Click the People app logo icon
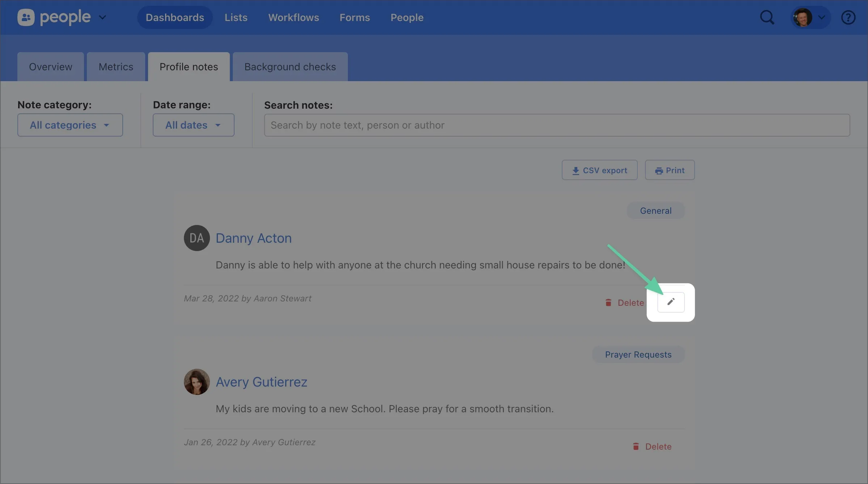The image size is (868, 484). 26,17
